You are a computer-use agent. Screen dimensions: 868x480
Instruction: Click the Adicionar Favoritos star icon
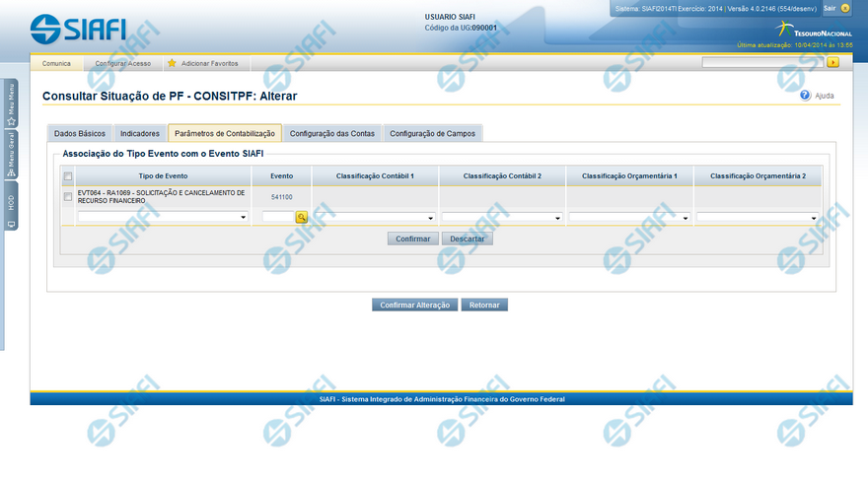tap(172, 63)
